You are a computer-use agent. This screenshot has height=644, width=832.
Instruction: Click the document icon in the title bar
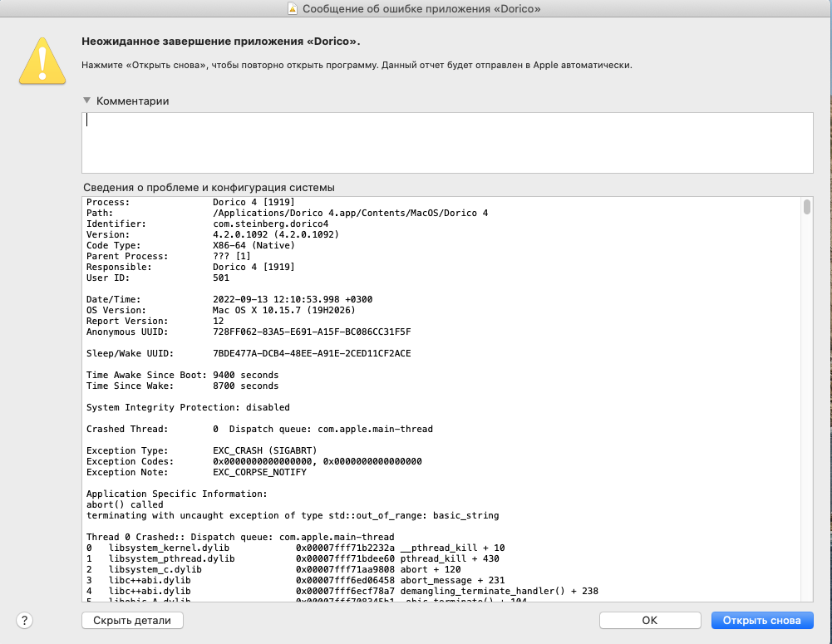(x=293, y=8)
